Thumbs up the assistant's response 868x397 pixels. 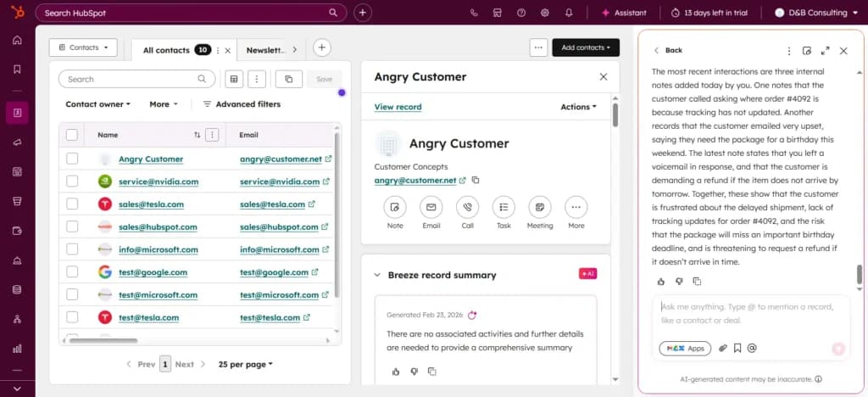point(661,282)
